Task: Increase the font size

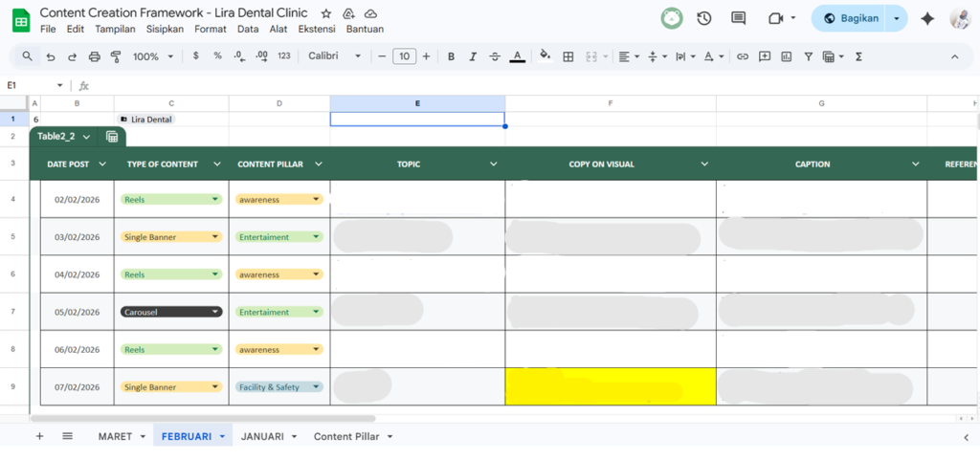Action: (x=426, y=56)
